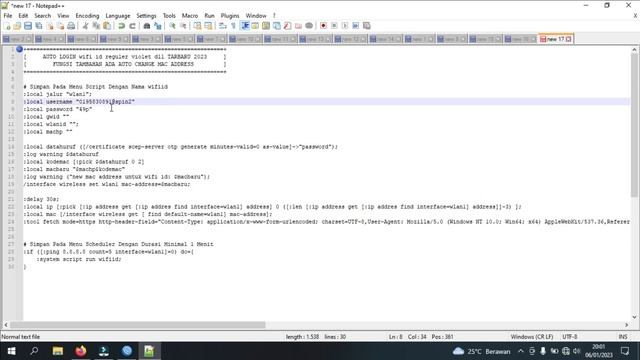640x360 pixels.
Task: Click the blue bookmark marker on line 1
Action: 19,49
